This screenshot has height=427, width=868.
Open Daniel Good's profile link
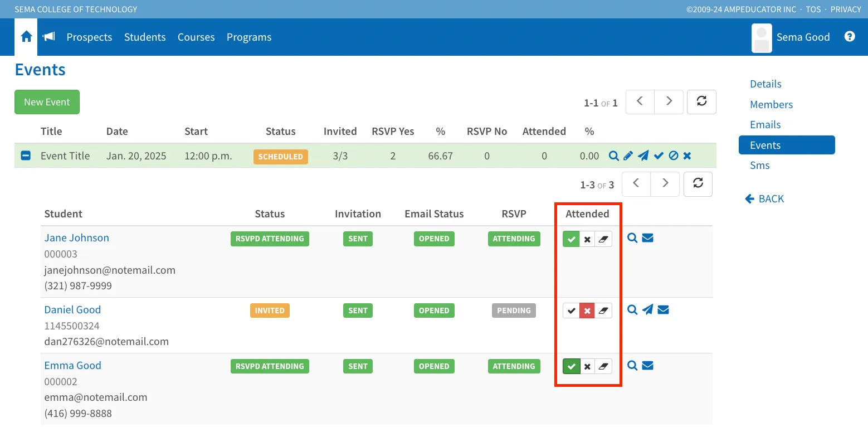(72, 310)
